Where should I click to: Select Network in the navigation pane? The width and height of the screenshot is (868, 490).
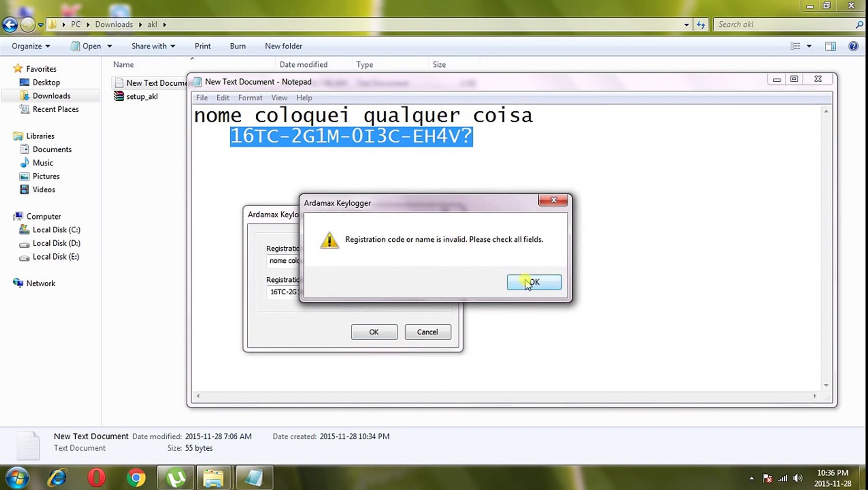(x=34, y=284)
